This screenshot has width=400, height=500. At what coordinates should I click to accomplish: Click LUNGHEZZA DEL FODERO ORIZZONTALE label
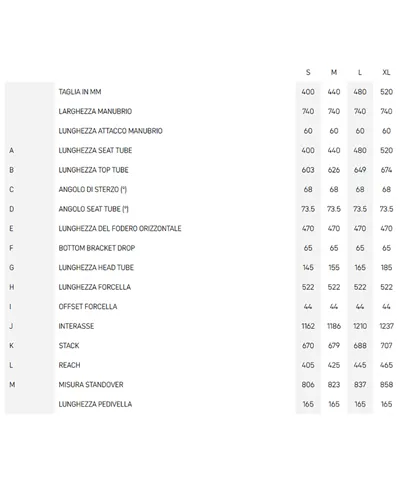click(x=120, y=229)
